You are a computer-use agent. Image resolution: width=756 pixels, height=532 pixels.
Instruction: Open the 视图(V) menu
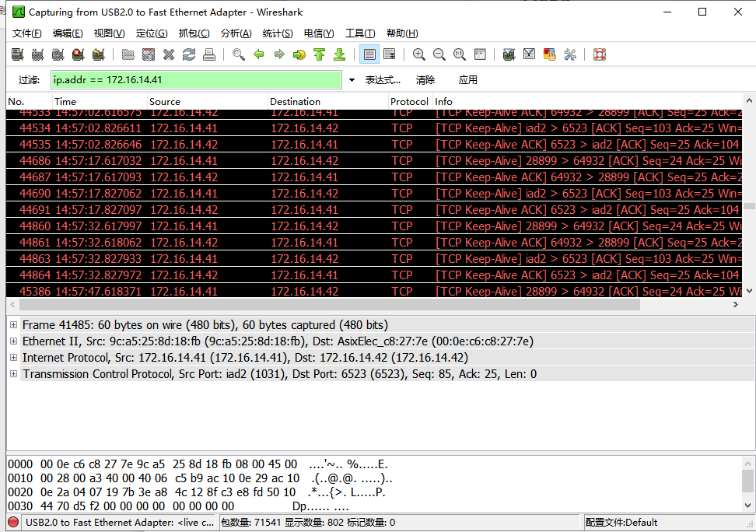pyautogui.click(x=109, y=33)
